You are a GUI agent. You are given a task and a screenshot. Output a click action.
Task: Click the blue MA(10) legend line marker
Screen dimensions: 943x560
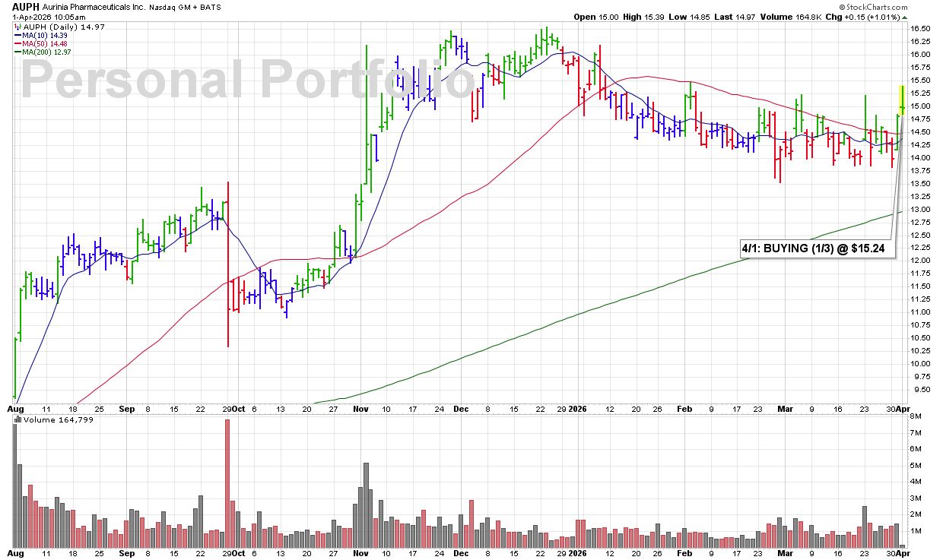[x=17, y=35]
